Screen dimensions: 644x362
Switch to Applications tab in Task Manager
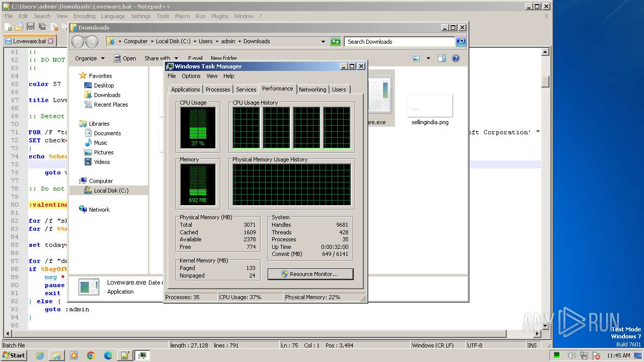click(x=185, y=89)
